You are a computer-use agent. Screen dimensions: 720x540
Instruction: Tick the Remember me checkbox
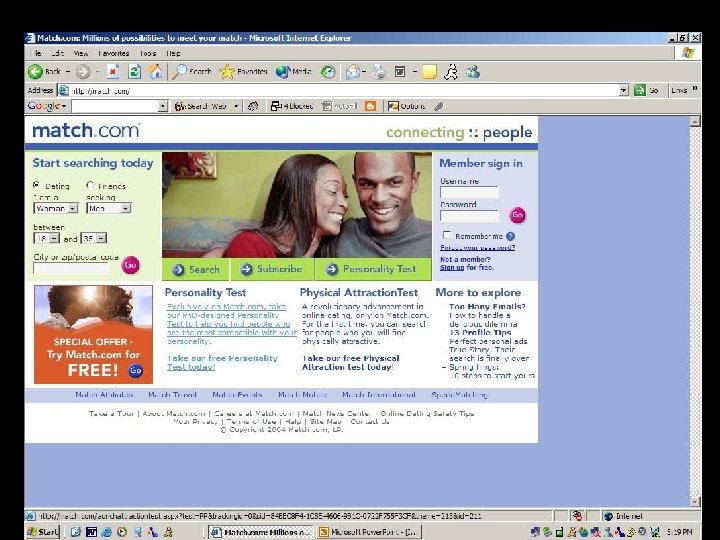(x=447, y=235)
